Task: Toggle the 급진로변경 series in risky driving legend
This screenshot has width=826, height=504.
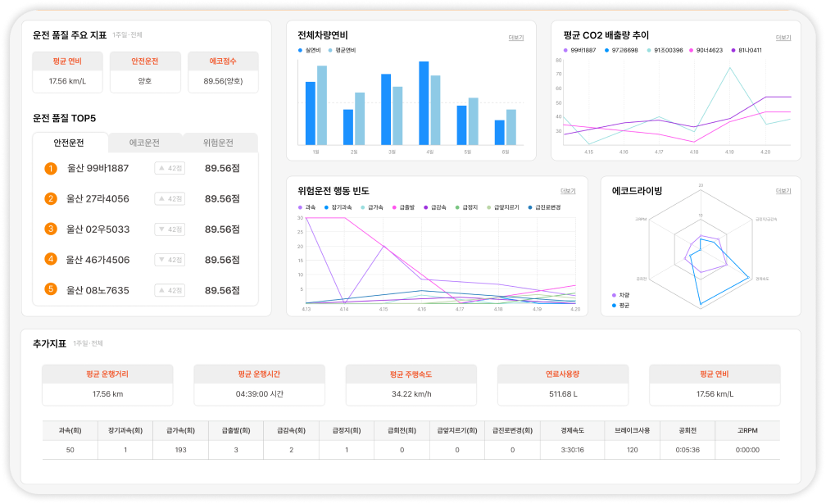Action: [544, 207]
